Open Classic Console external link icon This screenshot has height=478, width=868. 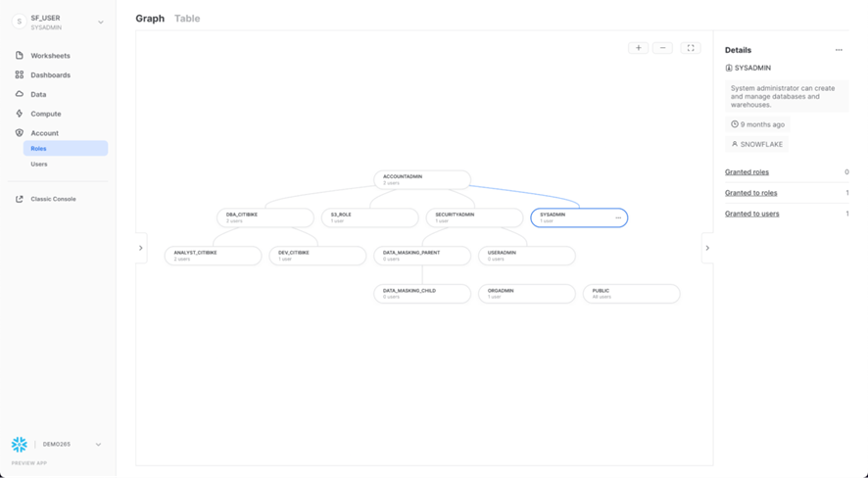[x=20, y=199]
